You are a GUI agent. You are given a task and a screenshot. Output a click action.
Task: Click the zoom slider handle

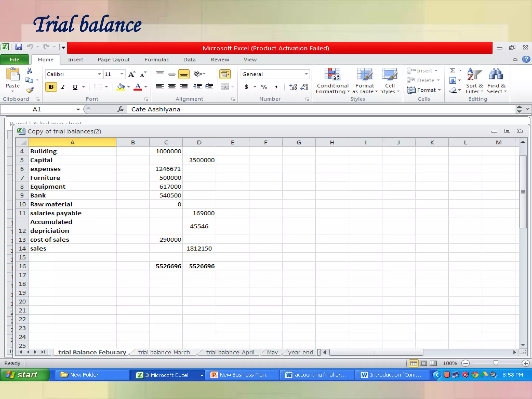496,363
